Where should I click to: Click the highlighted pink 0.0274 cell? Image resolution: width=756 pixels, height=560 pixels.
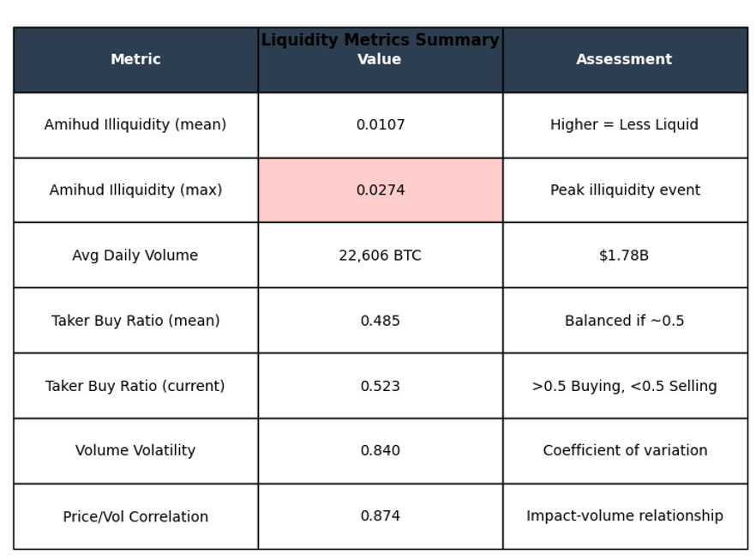pos(380,190)
